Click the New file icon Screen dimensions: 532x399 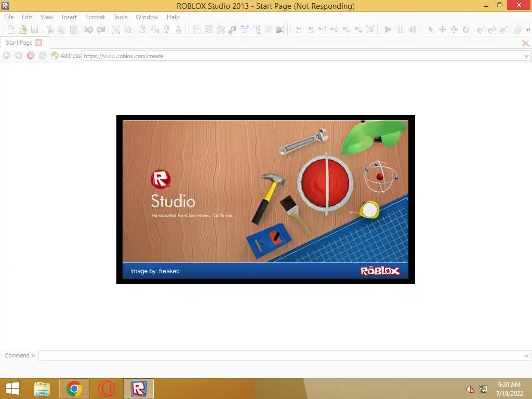pyautogui.click(x=11, y=30)
